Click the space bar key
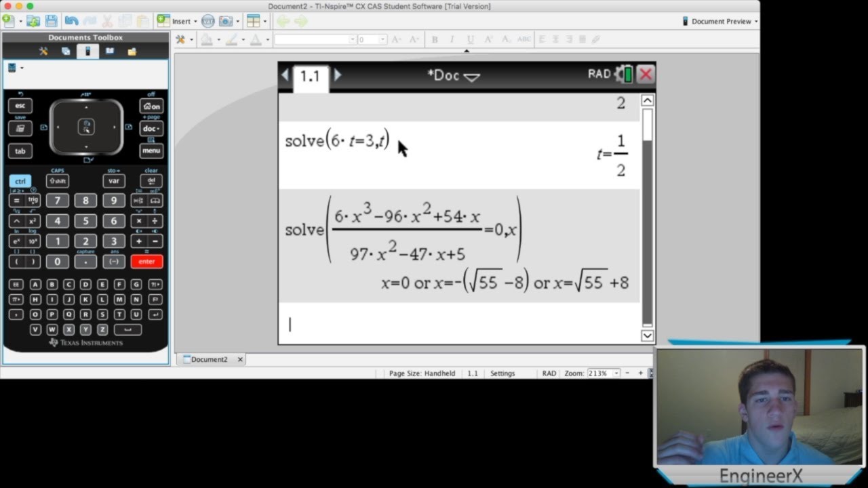 pos(127,329)
